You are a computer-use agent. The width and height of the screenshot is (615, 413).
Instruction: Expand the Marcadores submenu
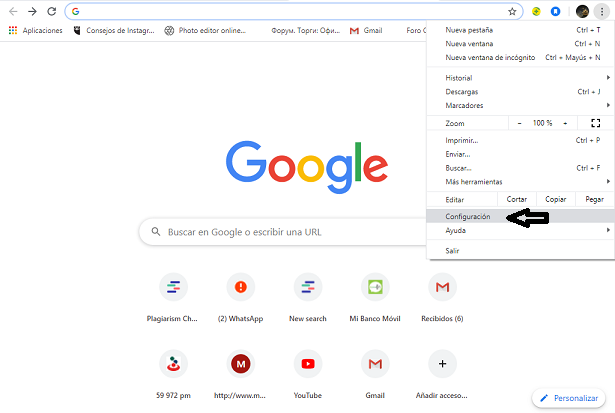click(520, 105)
